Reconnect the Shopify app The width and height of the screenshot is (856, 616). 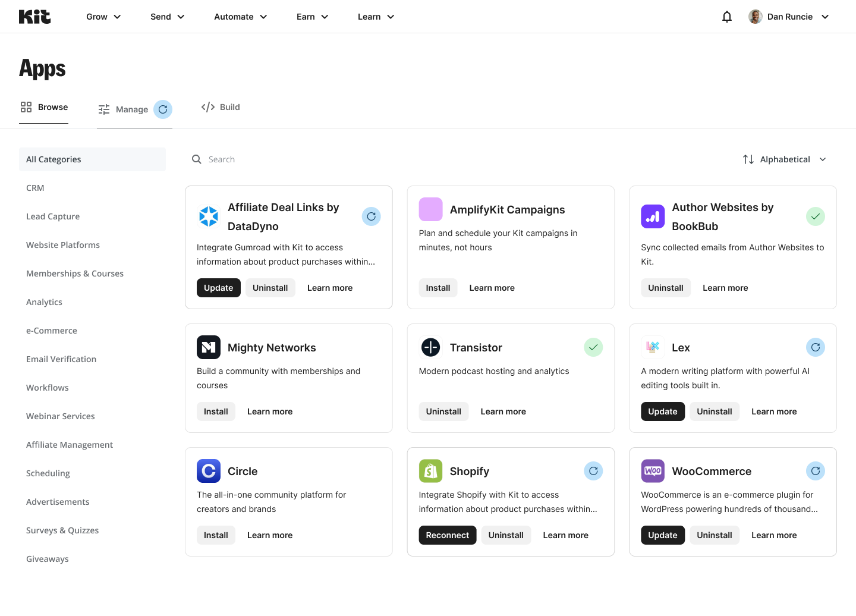448,535
